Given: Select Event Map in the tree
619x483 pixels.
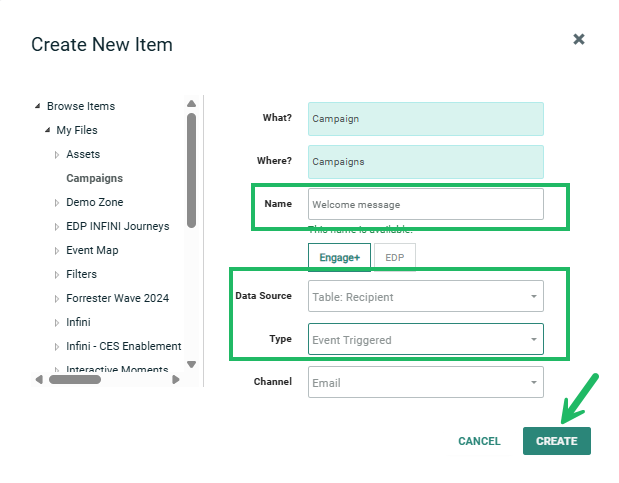Looking at the screenshot, I should (x=92, y=250).
